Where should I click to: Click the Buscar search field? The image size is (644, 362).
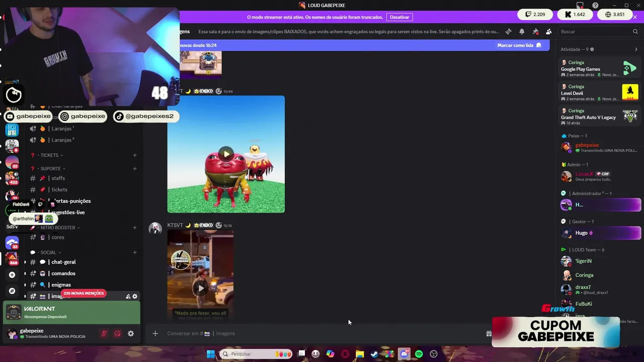599,31
